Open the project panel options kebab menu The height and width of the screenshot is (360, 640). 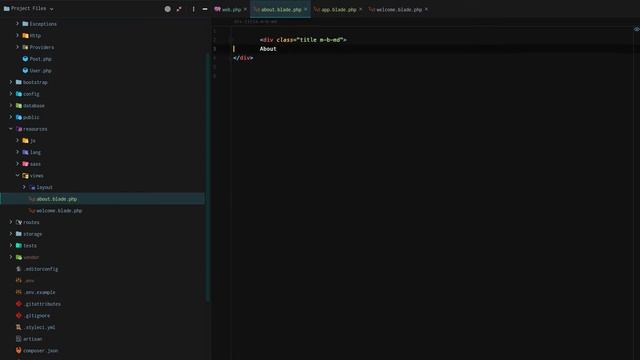pos(193,9)
